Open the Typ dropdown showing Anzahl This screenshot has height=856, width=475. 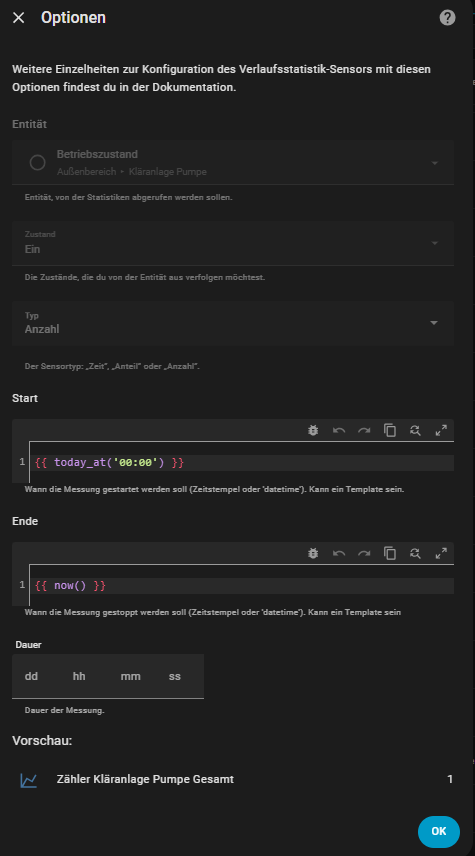(x=233, y=323)
